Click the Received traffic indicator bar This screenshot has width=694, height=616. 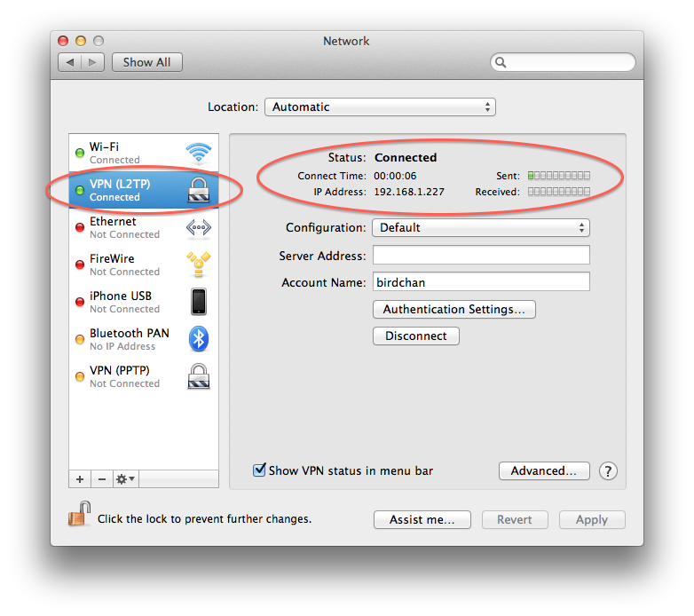(x=559, y=192)
